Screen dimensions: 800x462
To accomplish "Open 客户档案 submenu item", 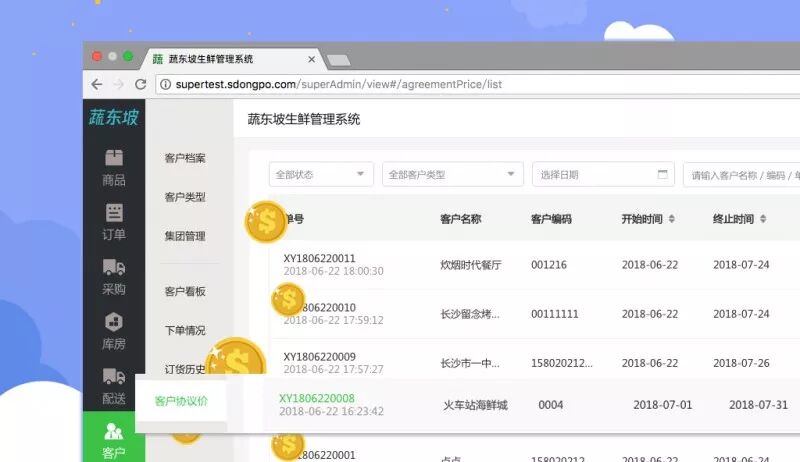I will (185, 158).
